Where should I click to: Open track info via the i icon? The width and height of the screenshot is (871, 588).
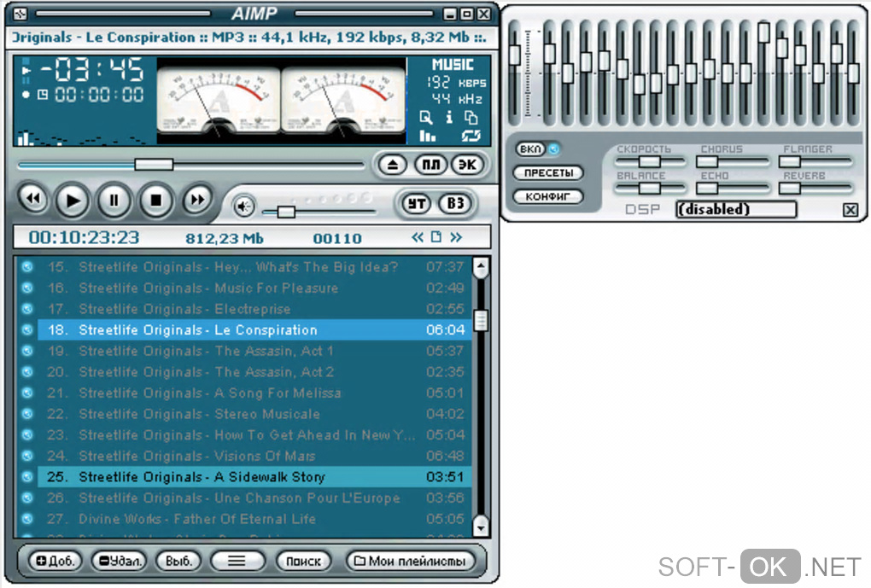449,117
